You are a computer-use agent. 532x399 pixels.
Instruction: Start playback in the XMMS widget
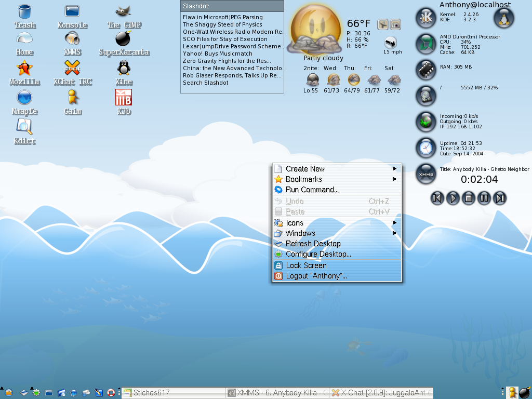[x=453, y=198]
